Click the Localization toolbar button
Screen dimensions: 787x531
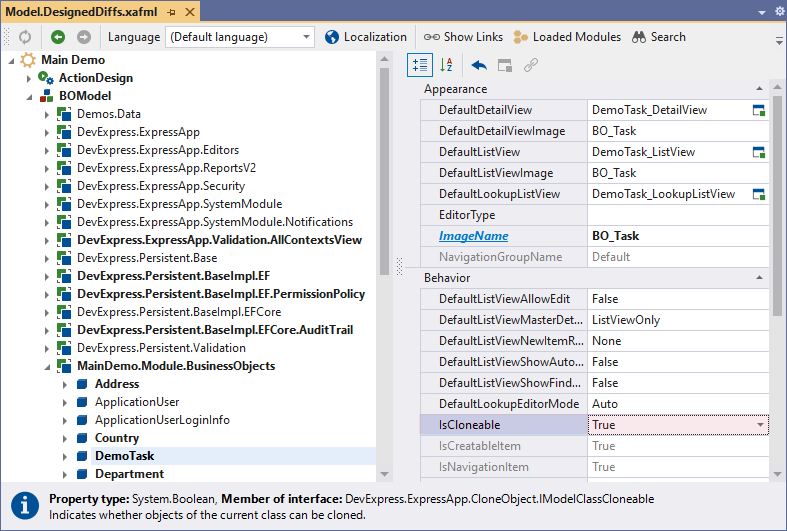point(366,37)
